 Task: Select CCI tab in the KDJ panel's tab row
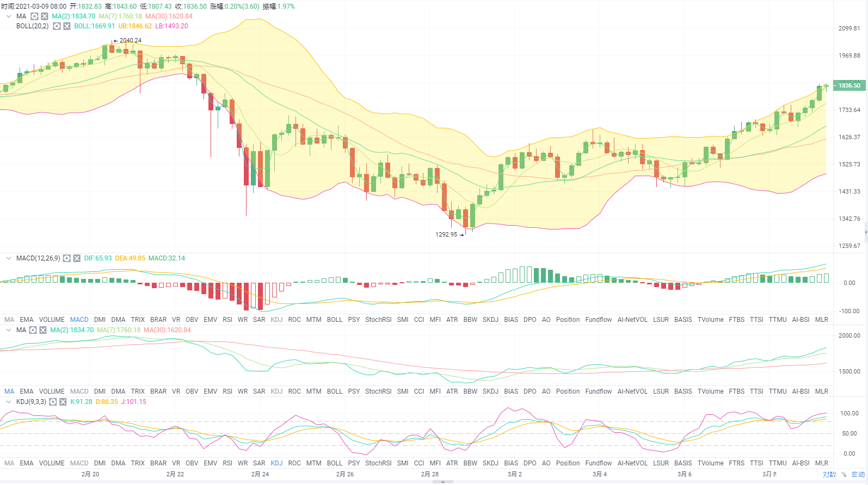click(419, 463)
